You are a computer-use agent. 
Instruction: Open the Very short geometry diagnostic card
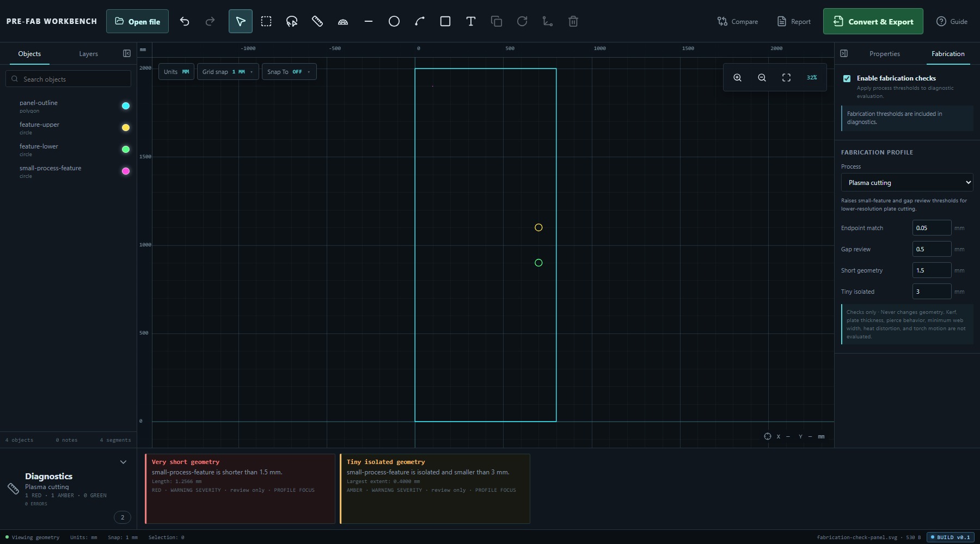240,489
